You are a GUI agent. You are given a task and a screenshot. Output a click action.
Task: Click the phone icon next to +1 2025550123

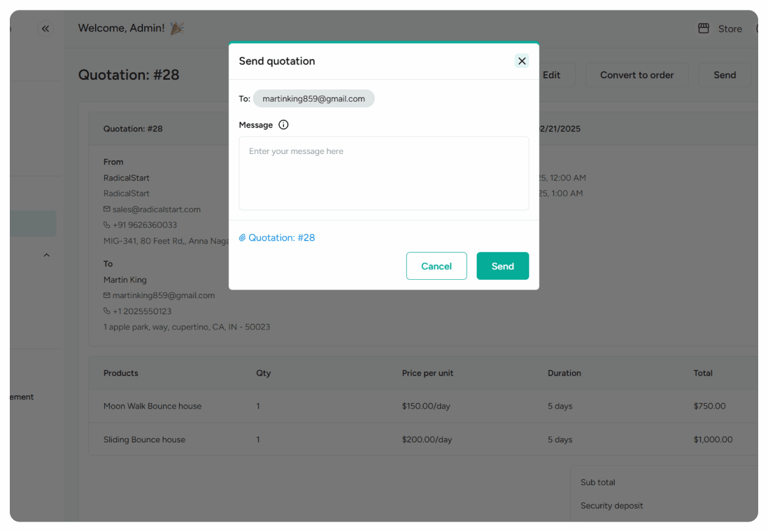(107, 311)
